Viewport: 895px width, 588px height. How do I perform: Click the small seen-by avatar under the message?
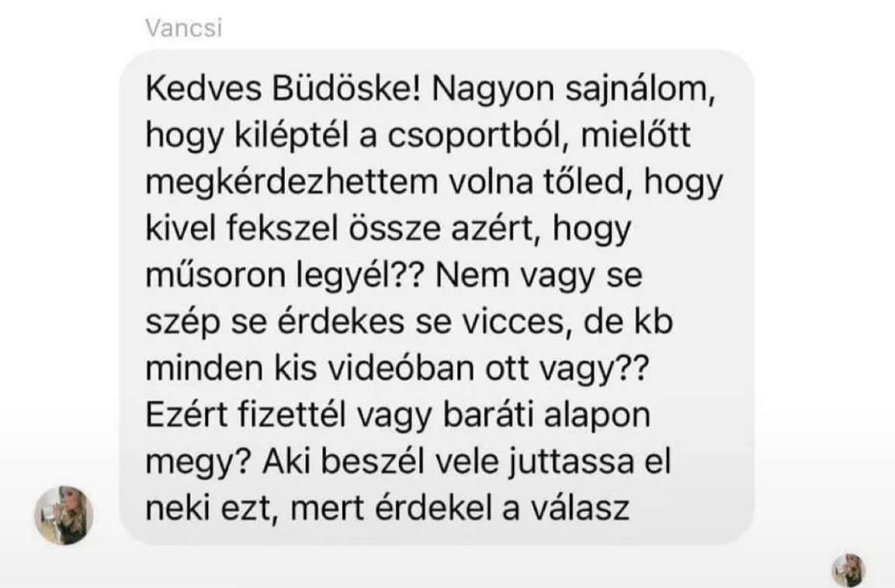pos(848,570)
